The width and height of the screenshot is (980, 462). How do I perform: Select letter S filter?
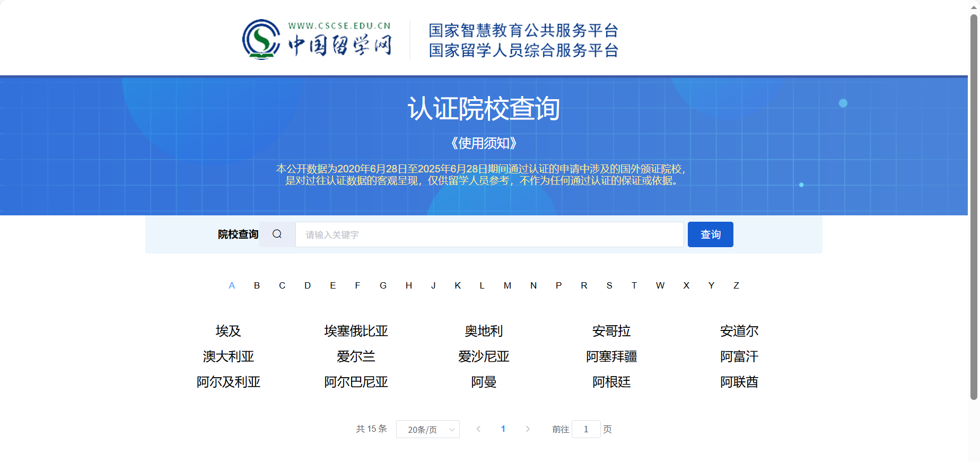click(609, 285)
